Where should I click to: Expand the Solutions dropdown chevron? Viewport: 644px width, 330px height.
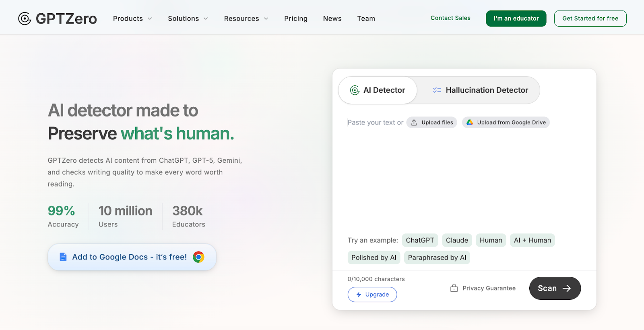point(206,19)
